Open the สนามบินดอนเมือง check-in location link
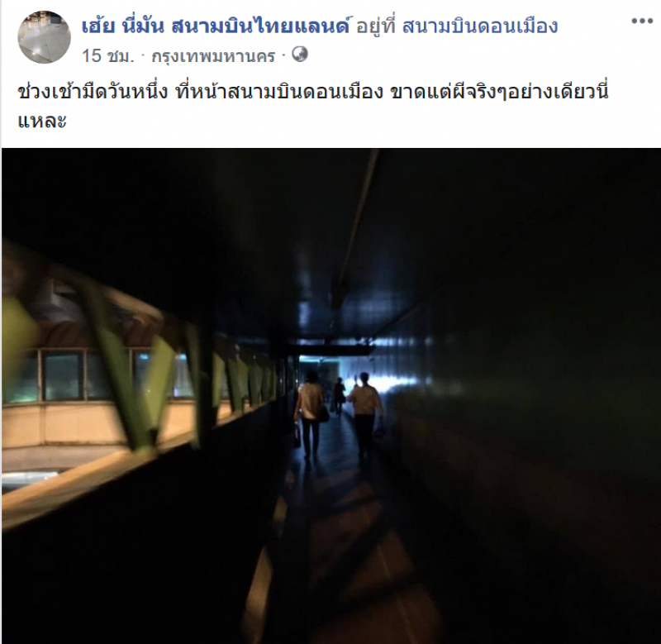The height and width of the screenshot is (644, 661). pos(480,27)
